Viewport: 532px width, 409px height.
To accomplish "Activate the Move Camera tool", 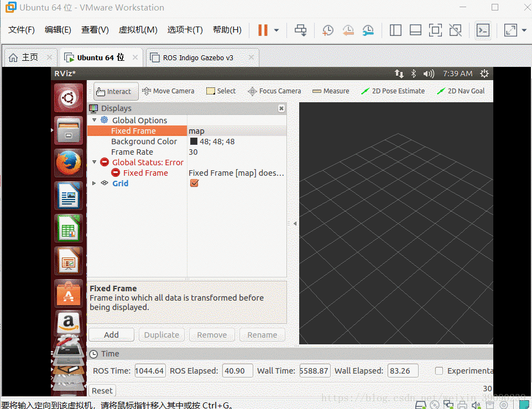I will click(x=168, y=91).
